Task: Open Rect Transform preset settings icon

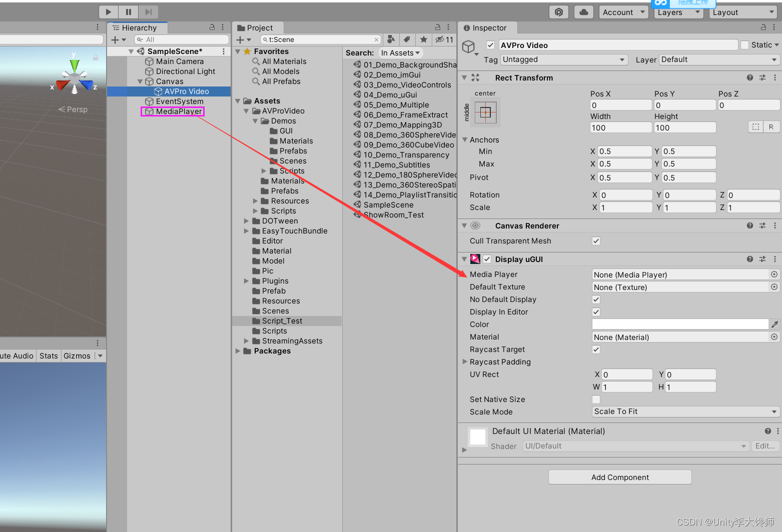Action: pyautogui.click(x=762, y=77)
